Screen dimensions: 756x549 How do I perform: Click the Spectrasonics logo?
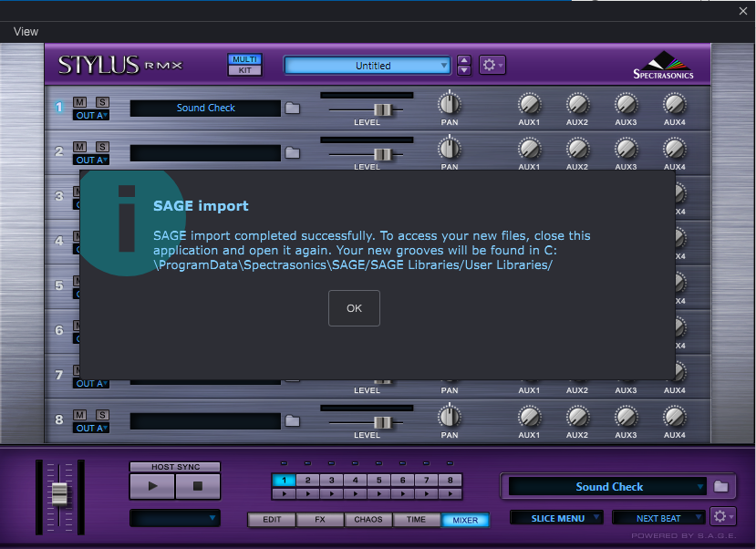[x=663, y=65]
